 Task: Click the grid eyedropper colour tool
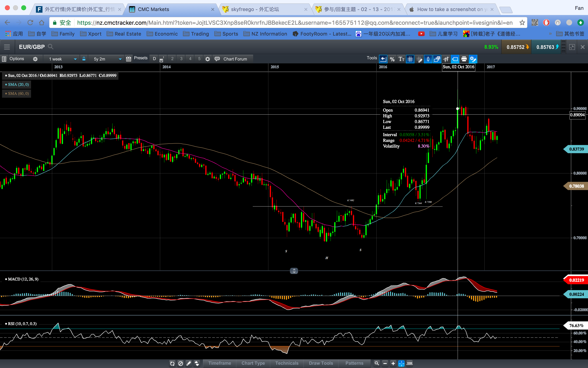click(419, 59)
